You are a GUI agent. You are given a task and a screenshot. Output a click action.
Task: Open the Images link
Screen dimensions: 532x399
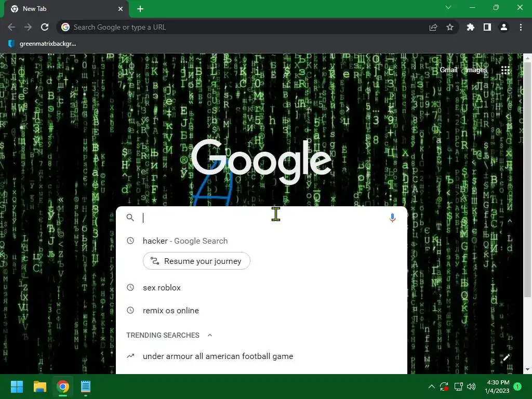(x=476, y=70)
